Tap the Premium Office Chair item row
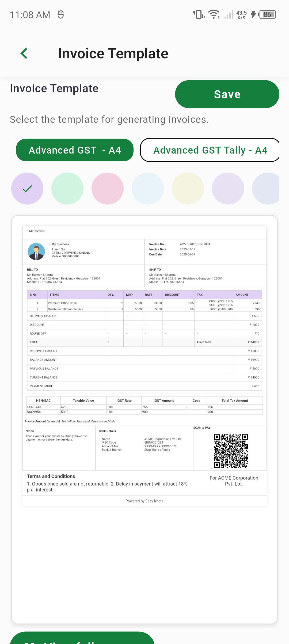The width and height of the screenshot is (289, 644). click(144, 303)
